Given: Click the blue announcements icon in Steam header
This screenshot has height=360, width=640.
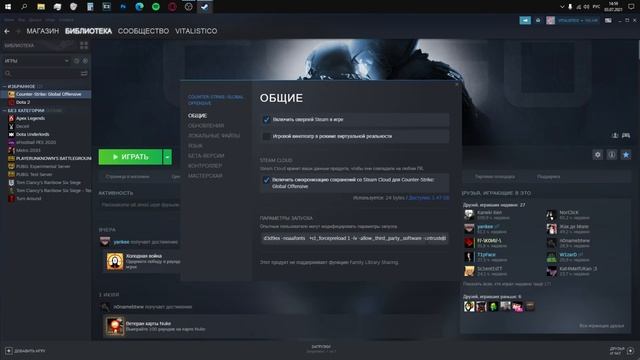Looking at the screenshot, I should (x=525, y=20).
